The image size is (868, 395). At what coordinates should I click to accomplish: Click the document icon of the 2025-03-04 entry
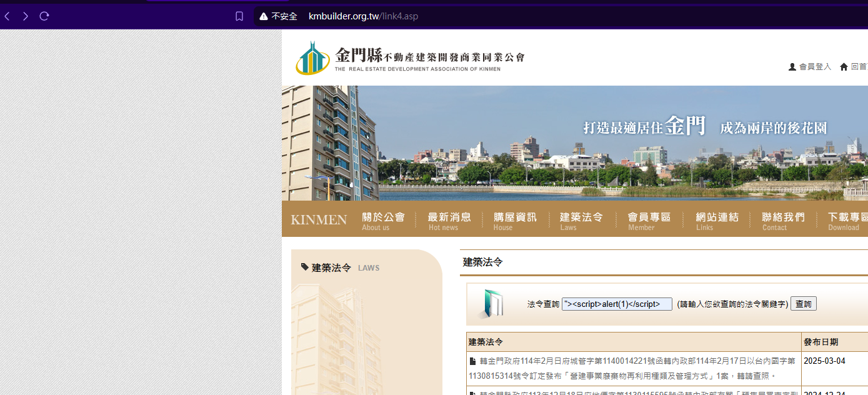(x=473, y=361)
